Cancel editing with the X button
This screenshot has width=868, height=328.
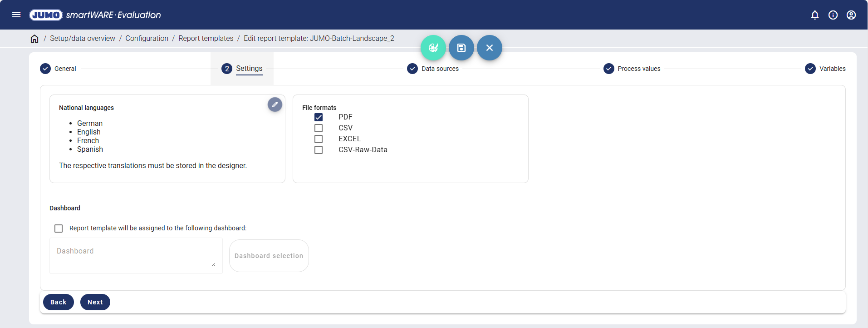click(x=489, y=48)
